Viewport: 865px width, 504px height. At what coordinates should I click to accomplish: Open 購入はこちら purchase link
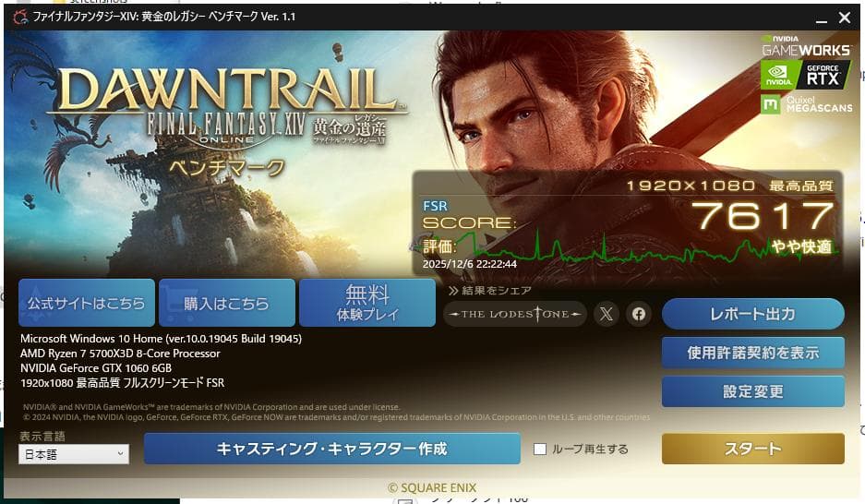(227, 303)
